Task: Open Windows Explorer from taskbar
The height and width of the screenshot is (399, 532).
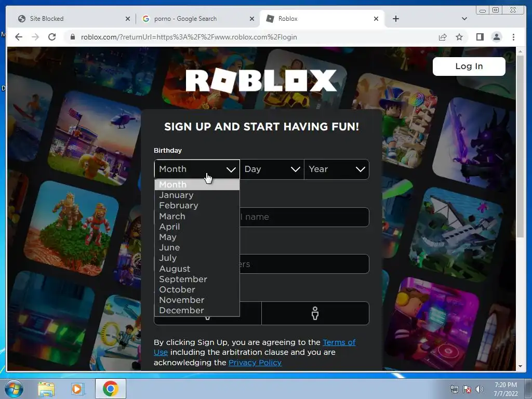Action: [46, 389]
